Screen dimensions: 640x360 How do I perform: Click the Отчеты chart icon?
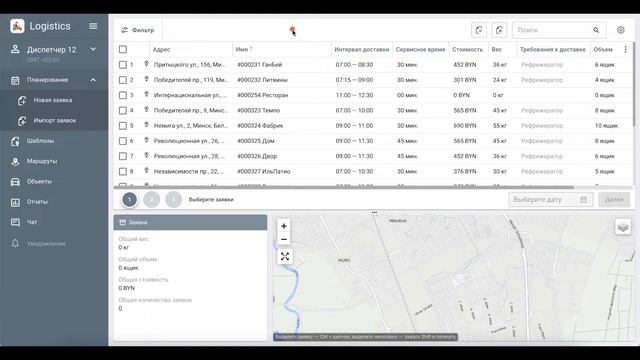click(15, 202)
